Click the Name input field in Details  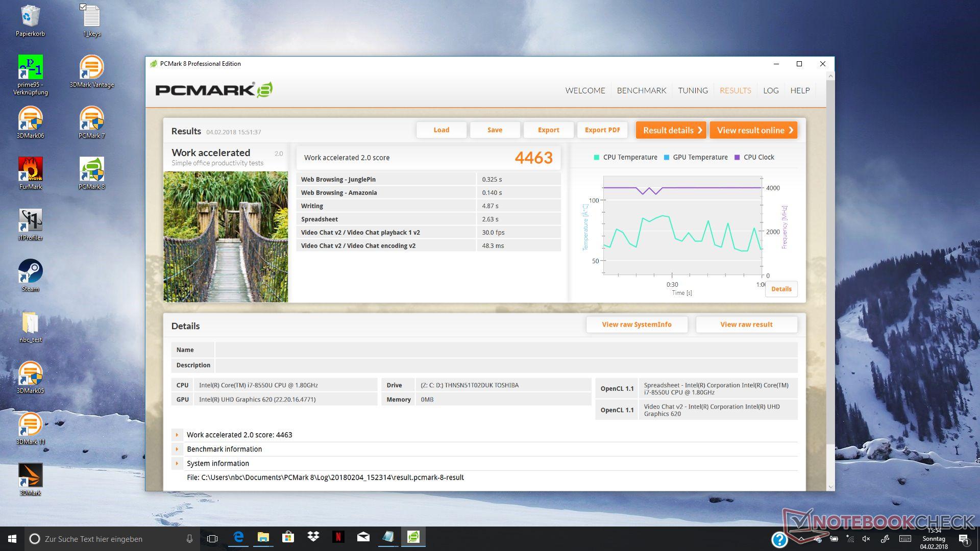point(505,350)
